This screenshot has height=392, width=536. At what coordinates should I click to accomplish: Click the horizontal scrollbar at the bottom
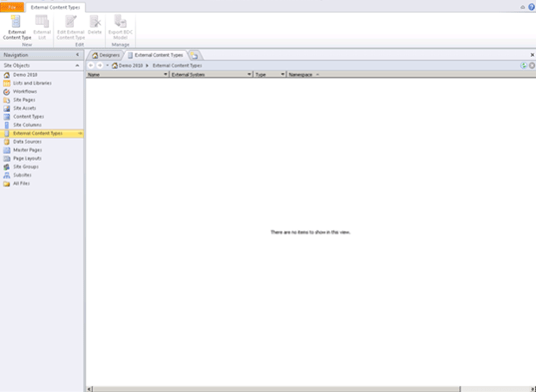(276, 389)
